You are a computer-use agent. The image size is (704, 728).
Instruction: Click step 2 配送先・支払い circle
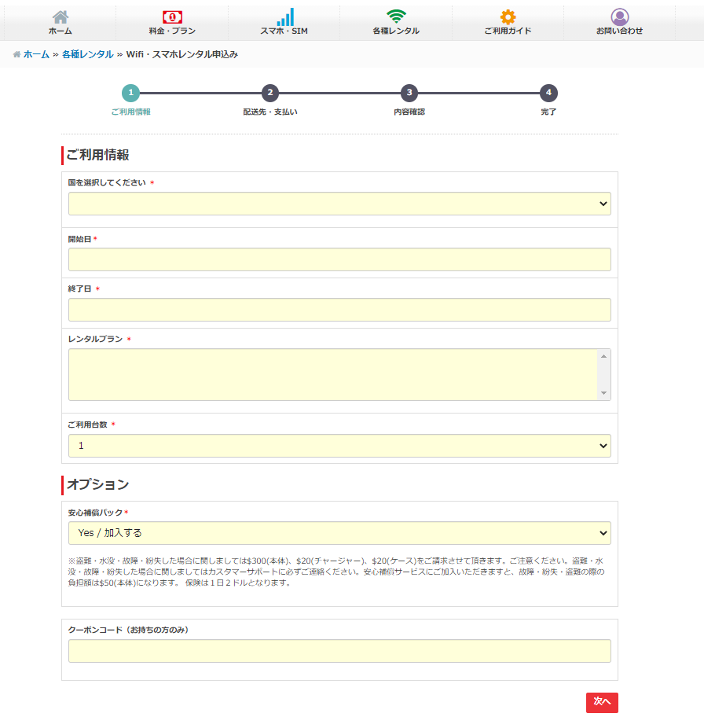pyautogui.click(x=270, y=93)
